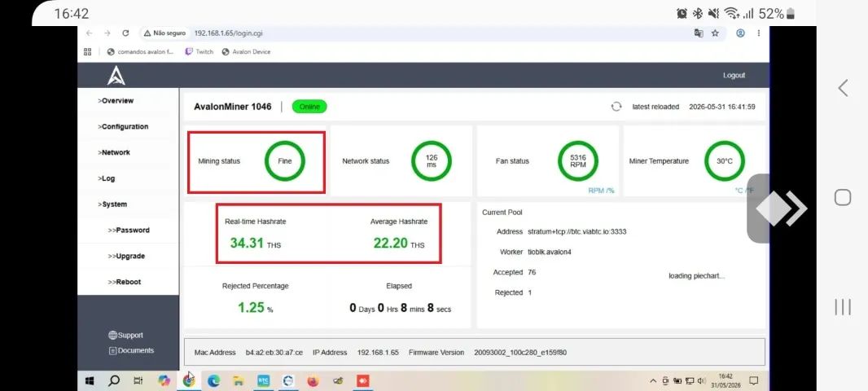Open the Avalon Device bookmark

pos(247,51)
